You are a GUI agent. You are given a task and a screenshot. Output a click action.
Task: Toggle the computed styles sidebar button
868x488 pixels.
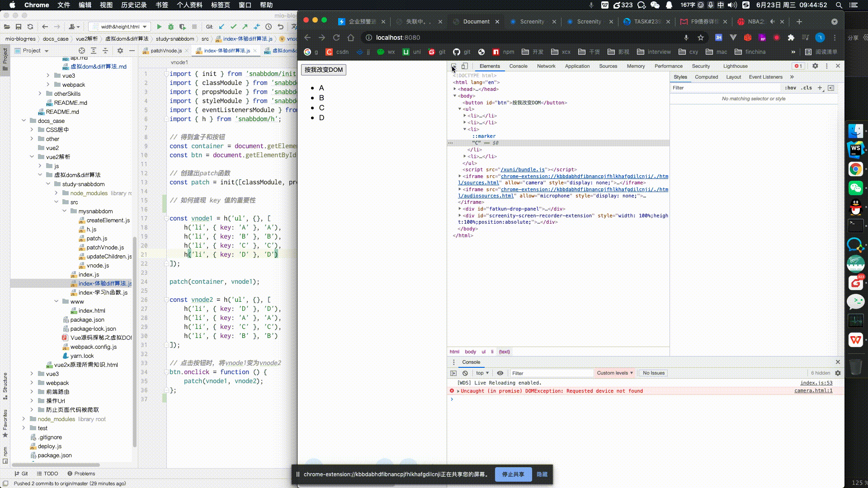831,88
